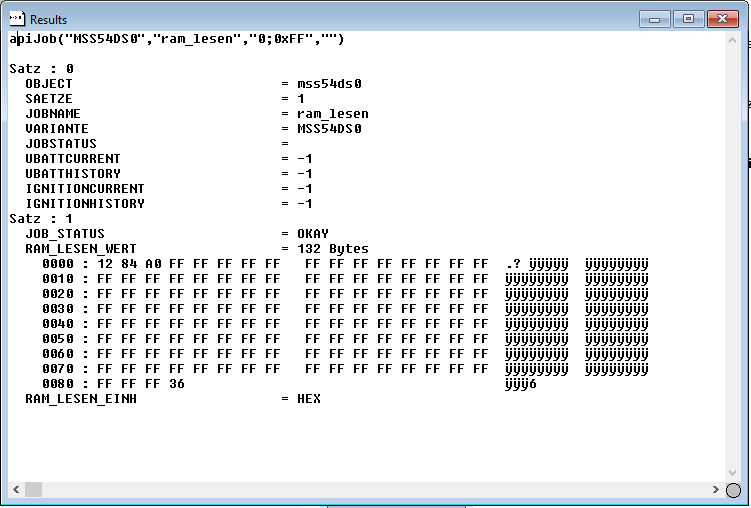Click the horizontal scrollbar right arrow
Viewport: 751px width, 508px height.
(716, 489)
